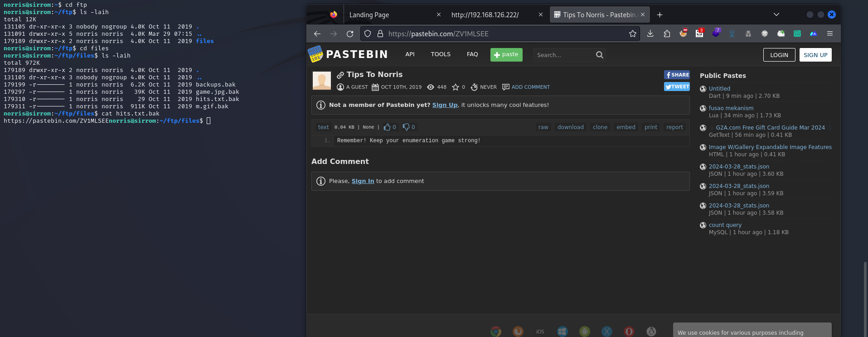The width and height of the screenshot is (868, 337).
Task: Open the API menu item
Action: pyautogui.click(x=410, y=54)
